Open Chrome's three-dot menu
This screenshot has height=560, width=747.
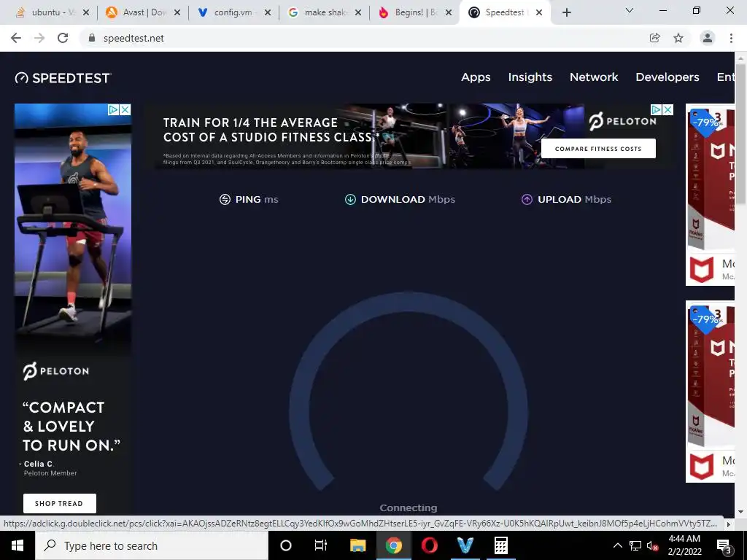731,38
